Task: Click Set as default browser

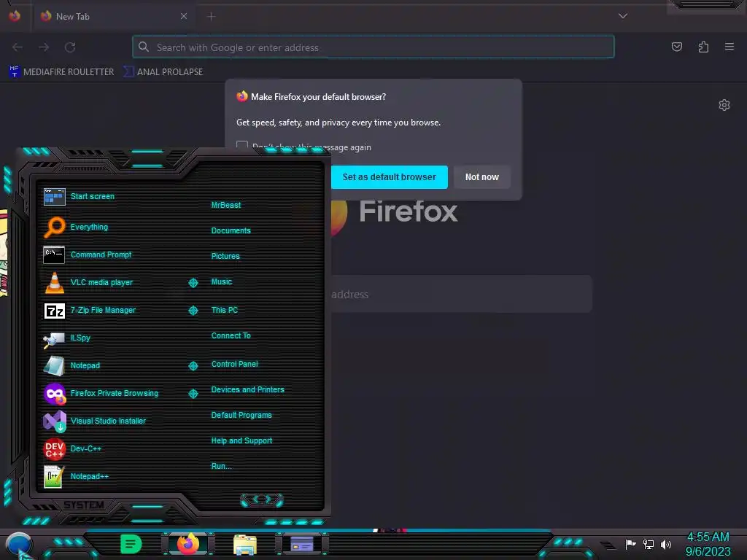Action: (x=390, y=177)
